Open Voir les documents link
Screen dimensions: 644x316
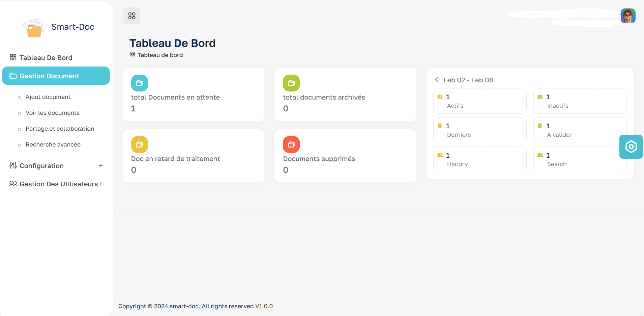53,113
